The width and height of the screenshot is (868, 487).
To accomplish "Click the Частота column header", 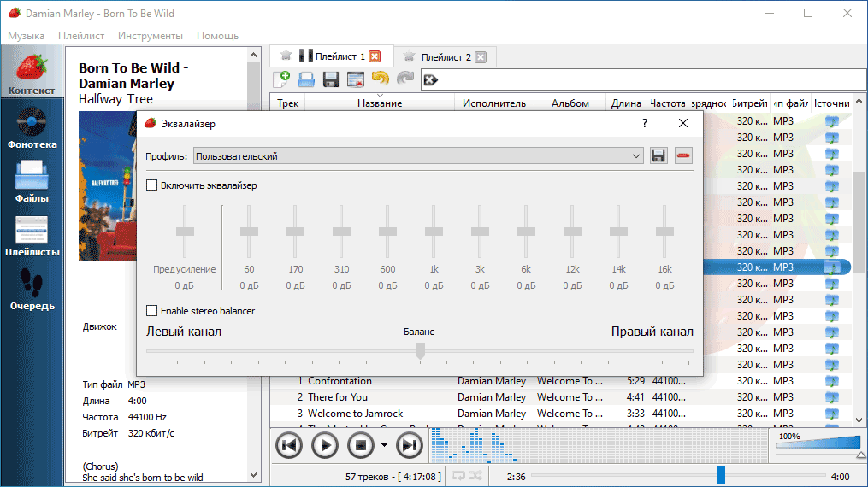I will tap(667, 103).
